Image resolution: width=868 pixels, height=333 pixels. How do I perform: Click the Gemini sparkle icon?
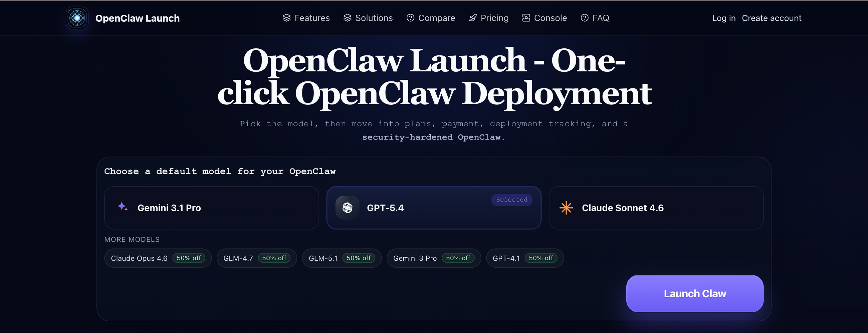[x=122, y=207]
